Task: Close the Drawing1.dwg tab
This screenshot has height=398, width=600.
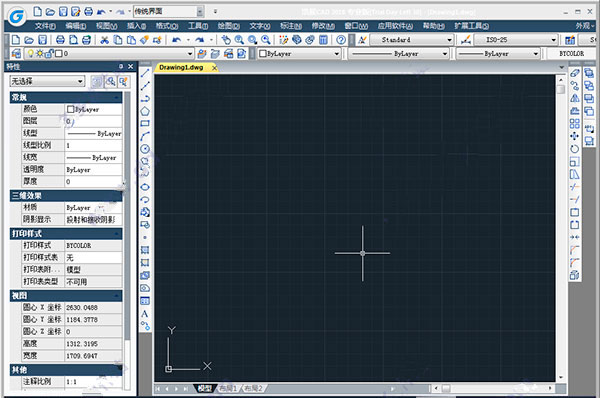Action: coord(214,68)
